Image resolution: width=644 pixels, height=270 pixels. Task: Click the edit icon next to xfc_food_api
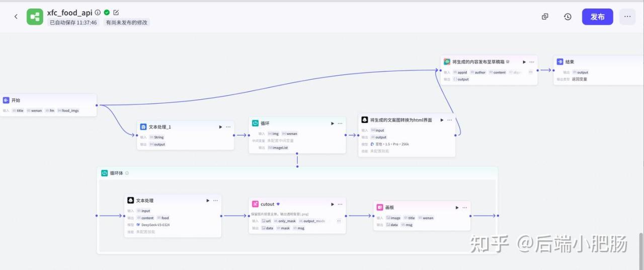[x=116, y=13]
